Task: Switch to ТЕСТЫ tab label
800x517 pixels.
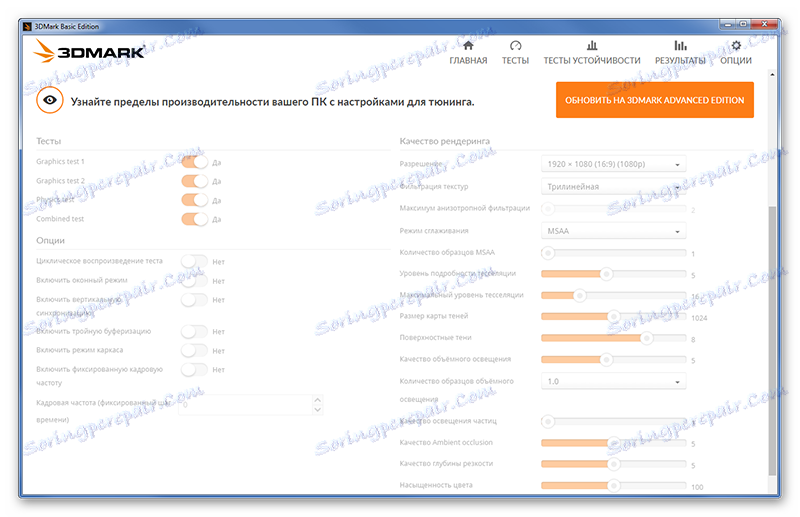Action: pos(515,60)
